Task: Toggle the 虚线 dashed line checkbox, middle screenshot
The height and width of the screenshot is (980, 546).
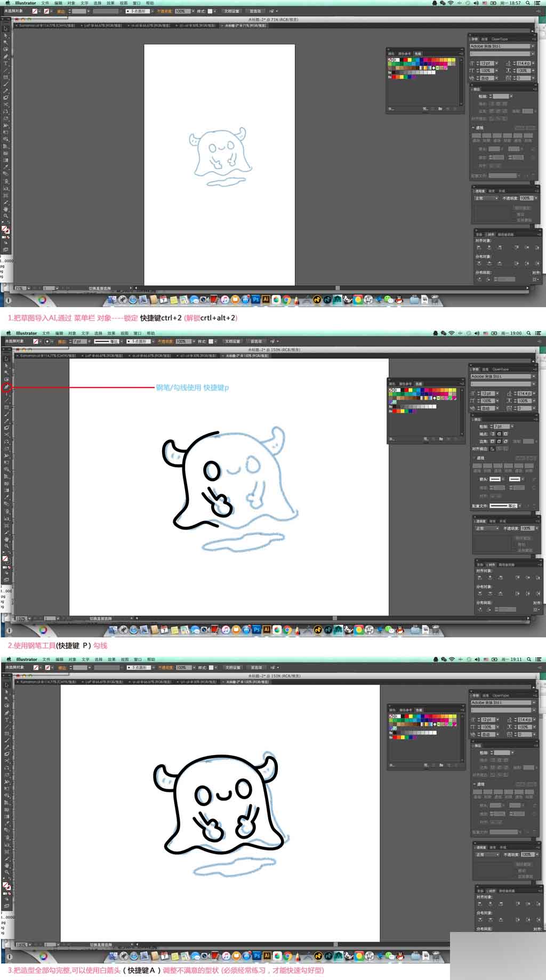Action: coord(473,458)
